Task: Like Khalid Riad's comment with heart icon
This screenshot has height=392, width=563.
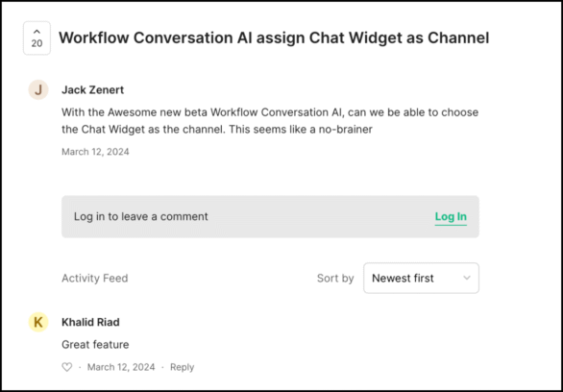Action: [x=67, y=367]
